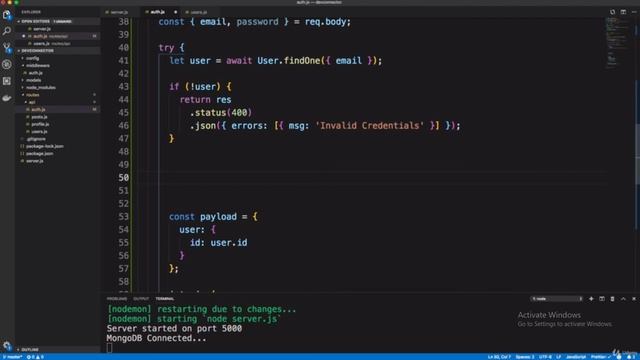Click the line and column indicator in status bar

coord(499,357)
